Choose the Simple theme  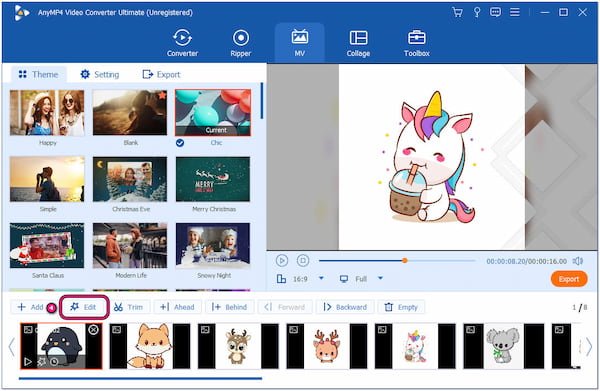(x=47, y=179)
